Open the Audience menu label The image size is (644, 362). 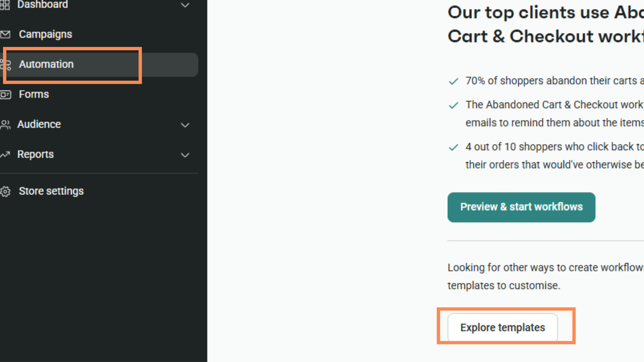pyautogui.click(x=39, y=124)
